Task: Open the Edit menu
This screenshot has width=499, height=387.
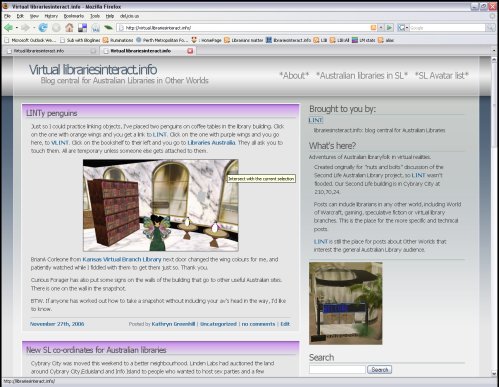Action: pos(20,16)
